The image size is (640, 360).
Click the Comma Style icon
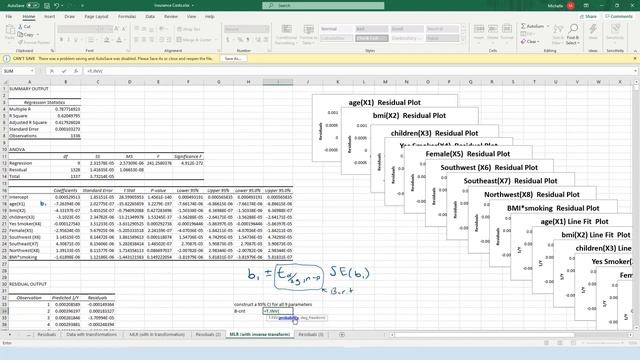click(x=247, y=40)
